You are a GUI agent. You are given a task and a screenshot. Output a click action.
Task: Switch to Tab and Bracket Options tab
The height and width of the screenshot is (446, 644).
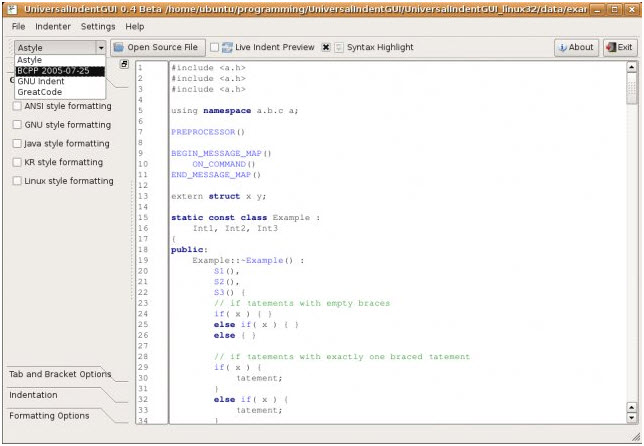(60, 374)
